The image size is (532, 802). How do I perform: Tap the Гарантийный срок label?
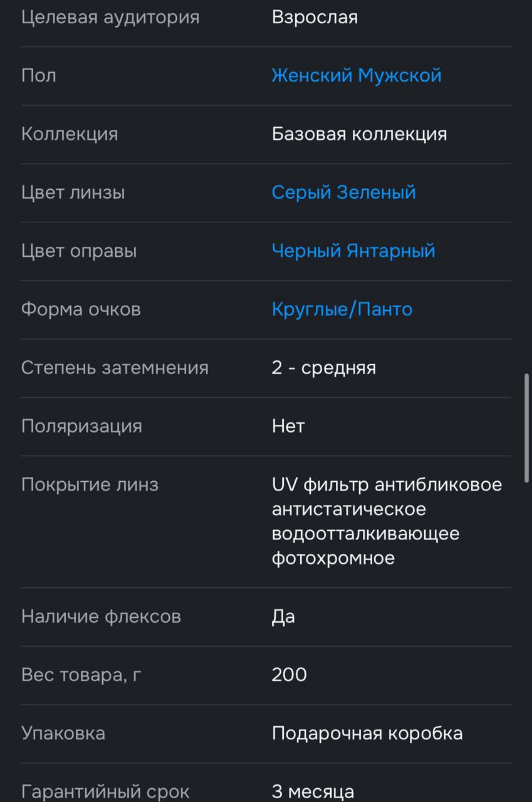click(x=105, y=792)
